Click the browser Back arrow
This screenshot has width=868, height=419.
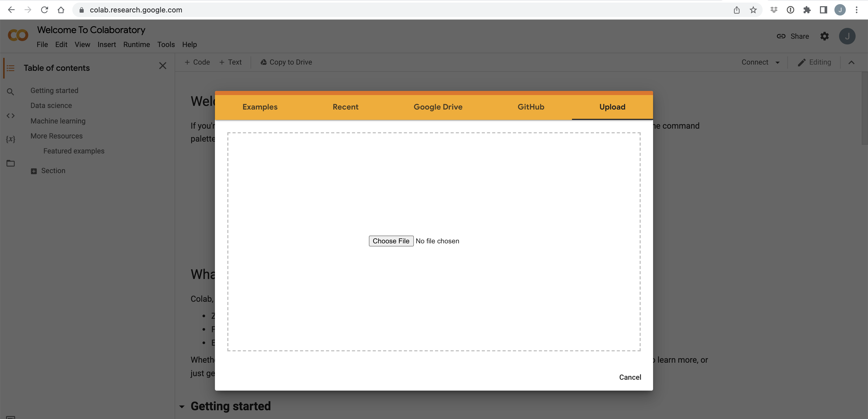[11, 10]
